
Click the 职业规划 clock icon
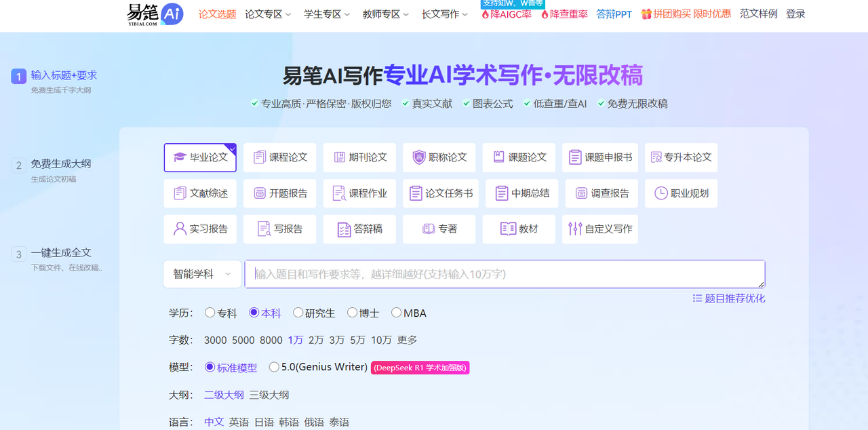click(x=661, y=193)
